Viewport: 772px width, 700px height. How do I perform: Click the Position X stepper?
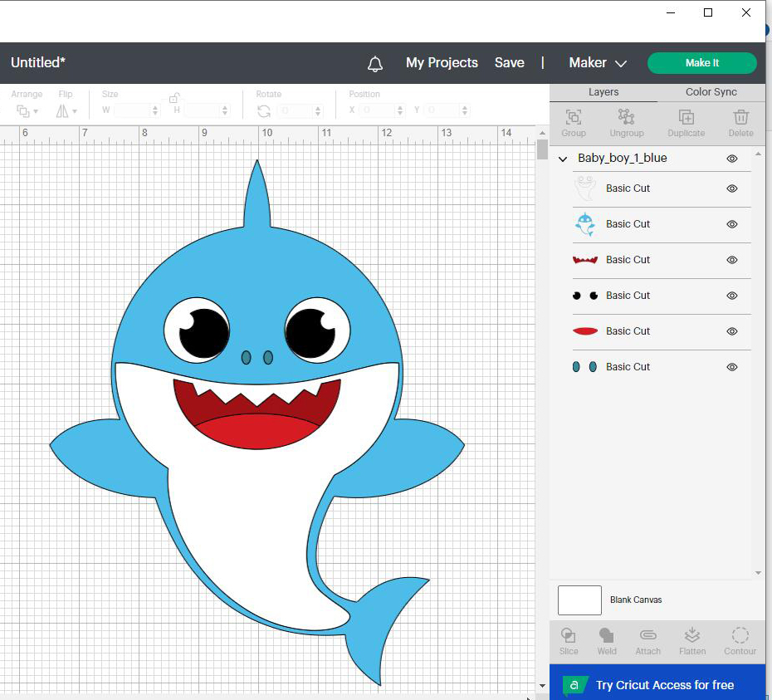pyautogui.click(x=400, y=110)
